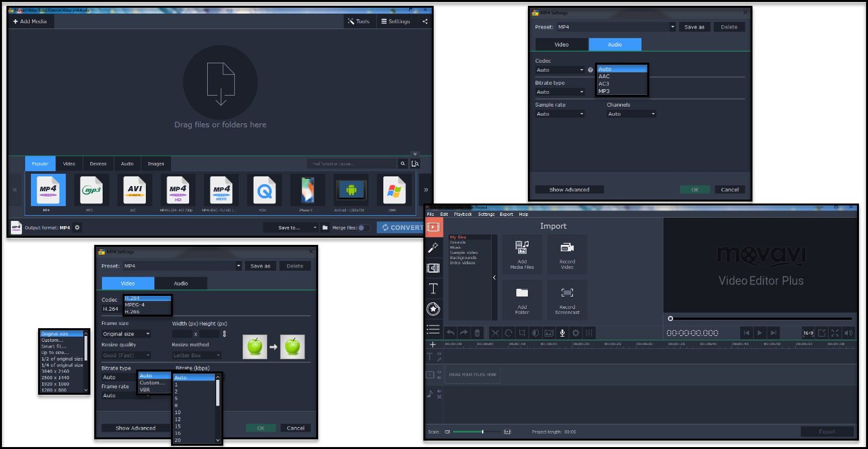Click the preview seek bar handle in Video Editor

click(671, 318)
